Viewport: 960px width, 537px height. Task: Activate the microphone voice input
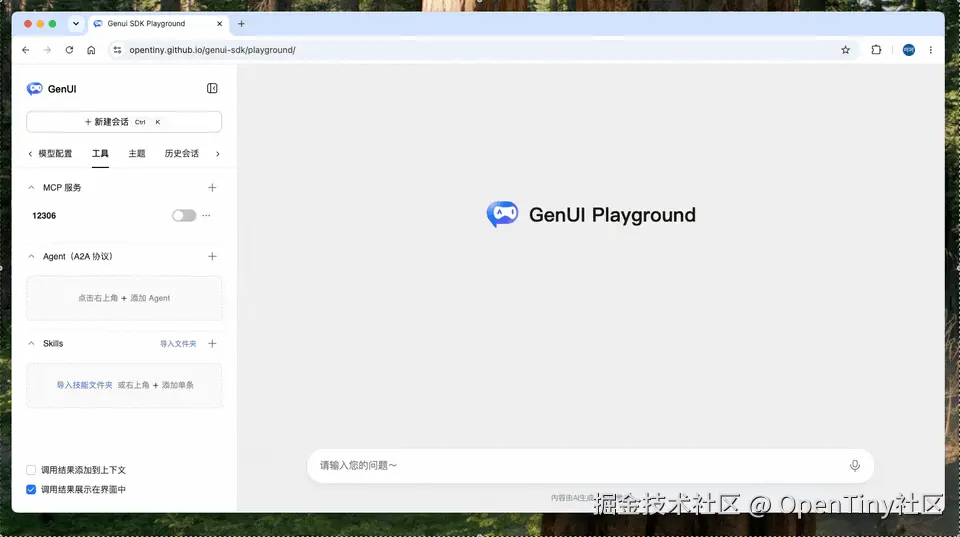click(x=855, y=466)
